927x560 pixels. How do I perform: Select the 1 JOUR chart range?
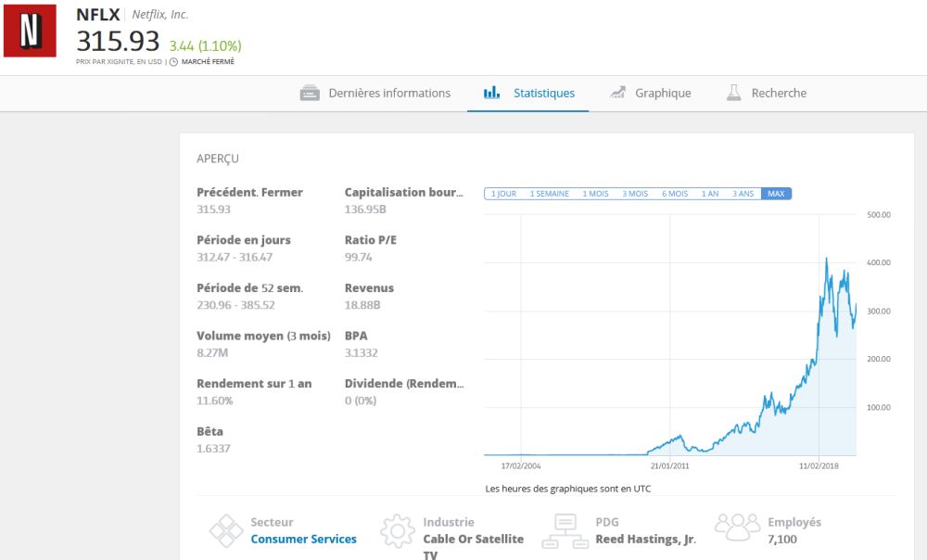click(503, 194)
